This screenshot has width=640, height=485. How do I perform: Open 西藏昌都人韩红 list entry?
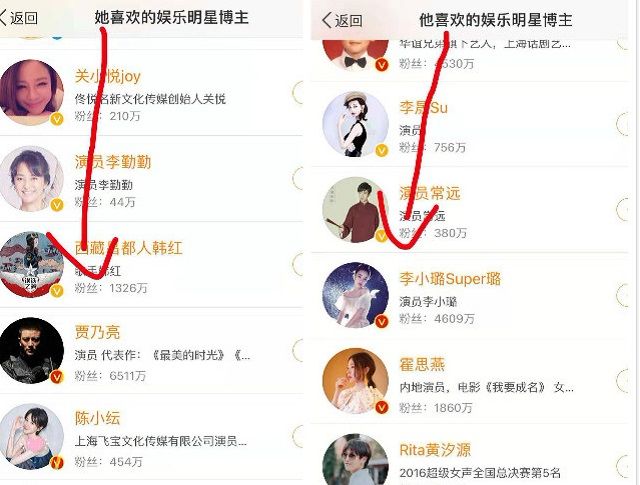click(151, 265)
